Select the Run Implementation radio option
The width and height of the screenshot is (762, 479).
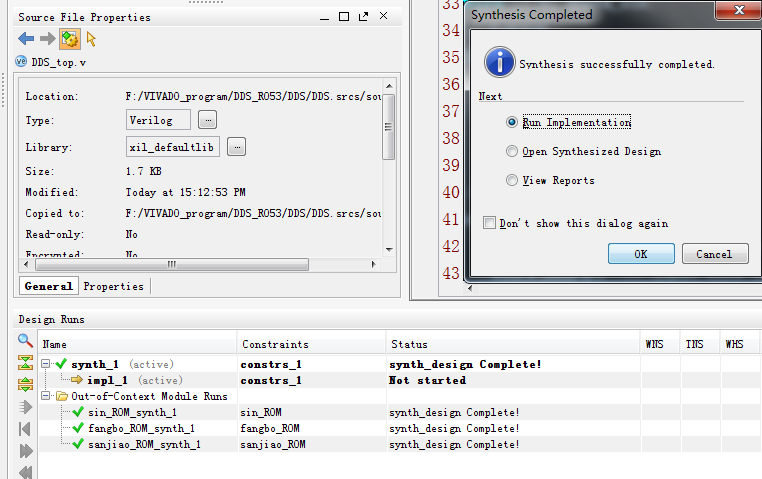pos(512,122)
